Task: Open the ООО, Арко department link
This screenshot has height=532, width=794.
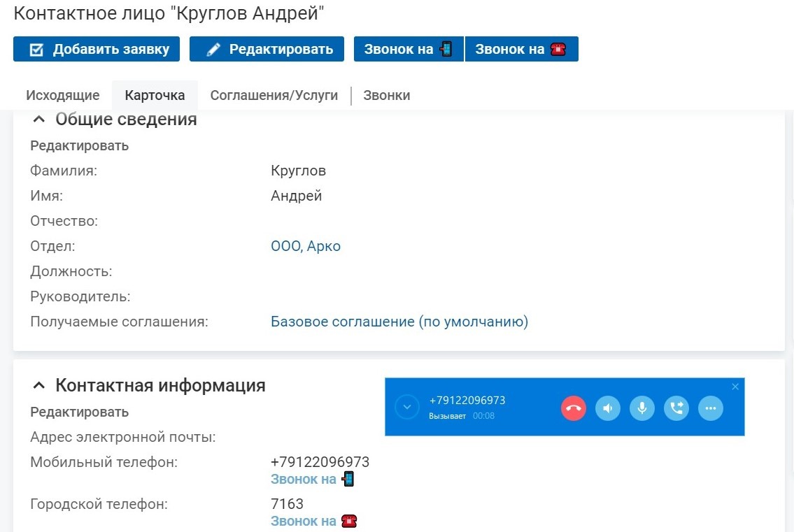Action: 305,246
